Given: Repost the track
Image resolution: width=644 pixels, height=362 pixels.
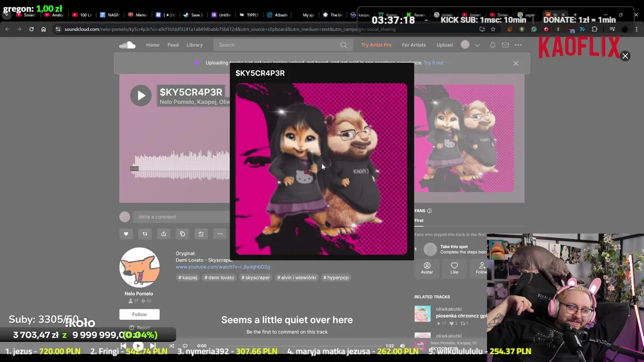Looking at the screenshot, I should click(x=144, y=234).
